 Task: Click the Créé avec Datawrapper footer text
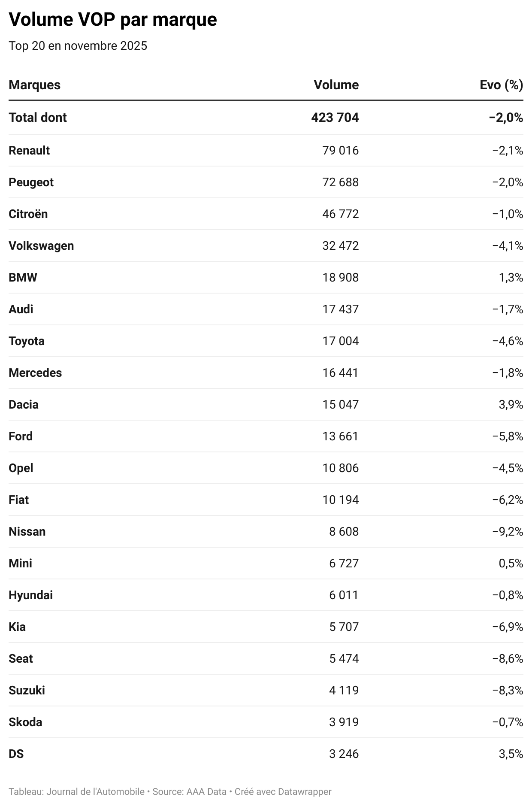click(x=283, y=791)
